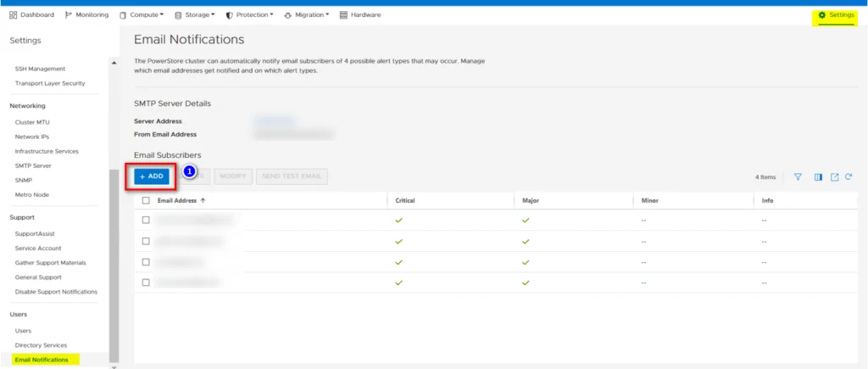Sort by the Email Address column header
Screen dimensions: 868x369
[177, 200]
